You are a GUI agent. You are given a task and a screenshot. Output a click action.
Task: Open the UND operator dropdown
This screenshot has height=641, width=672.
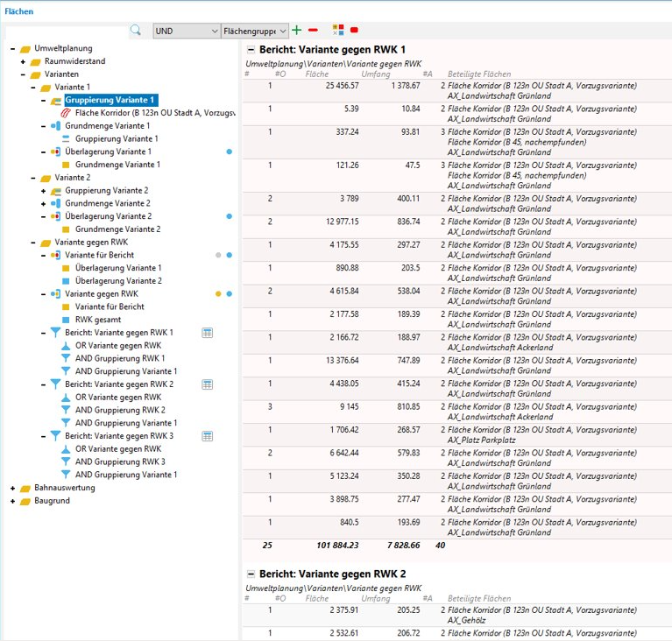186,31
